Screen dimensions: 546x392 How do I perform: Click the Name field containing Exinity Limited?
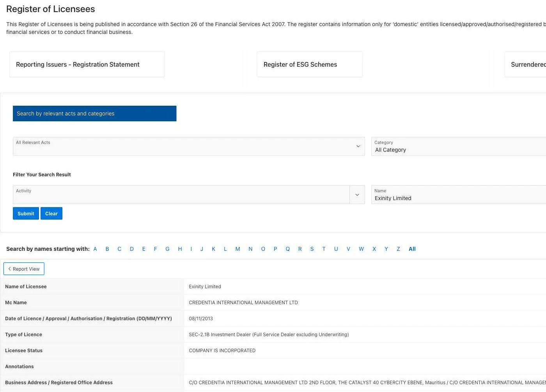pos(459,195)
